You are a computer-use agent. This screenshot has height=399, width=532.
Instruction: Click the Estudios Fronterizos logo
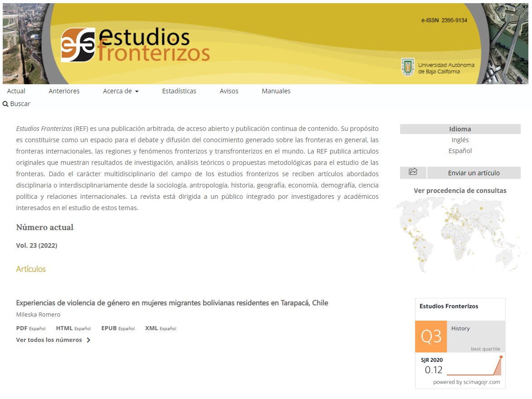135,45
